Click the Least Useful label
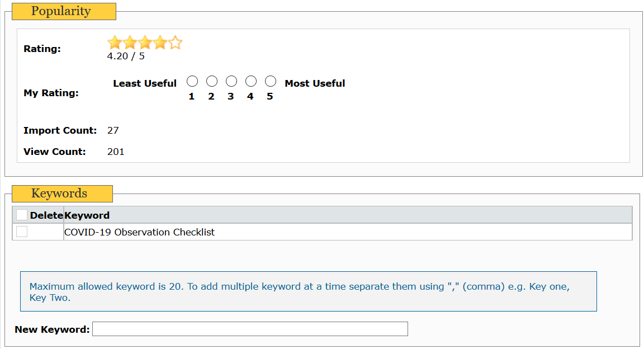Image resolution: width=644 pixels, height=349 pixels. pos(145,83)
